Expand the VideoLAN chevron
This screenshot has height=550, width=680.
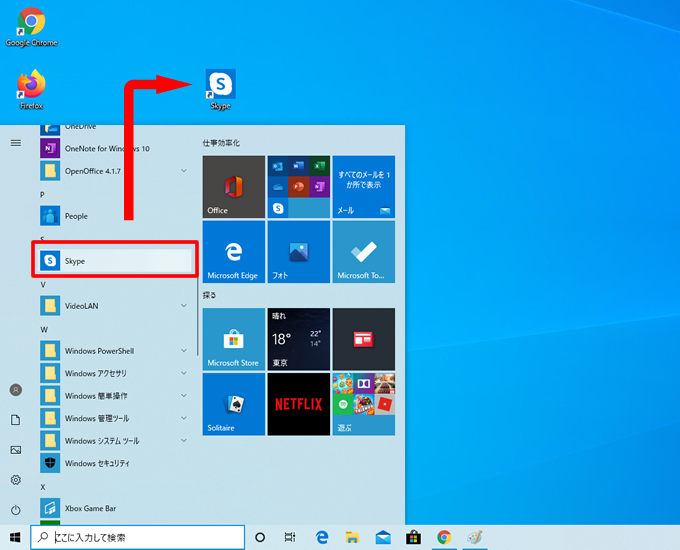[x=184, y=306]
